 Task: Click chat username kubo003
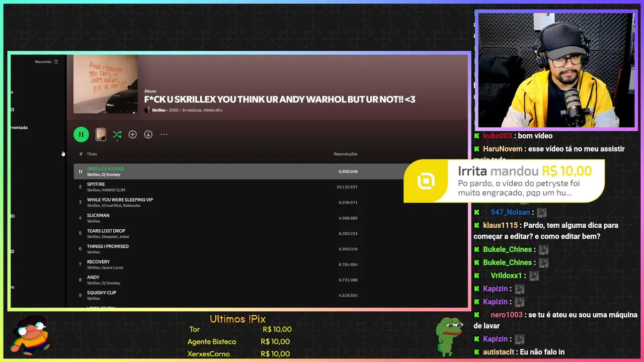[x=498, y=136]
